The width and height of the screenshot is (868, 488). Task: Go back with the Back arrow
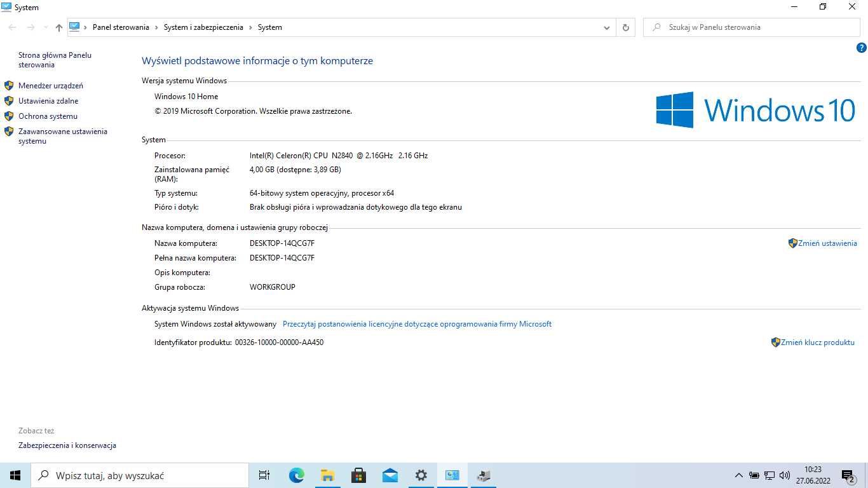[x=12, y=27]
